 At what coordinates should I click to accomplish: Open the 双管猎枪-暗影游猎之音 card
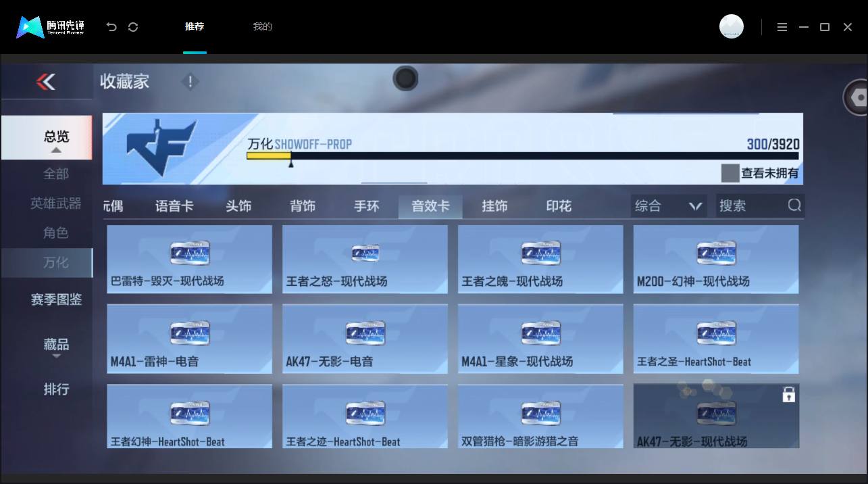540,416
